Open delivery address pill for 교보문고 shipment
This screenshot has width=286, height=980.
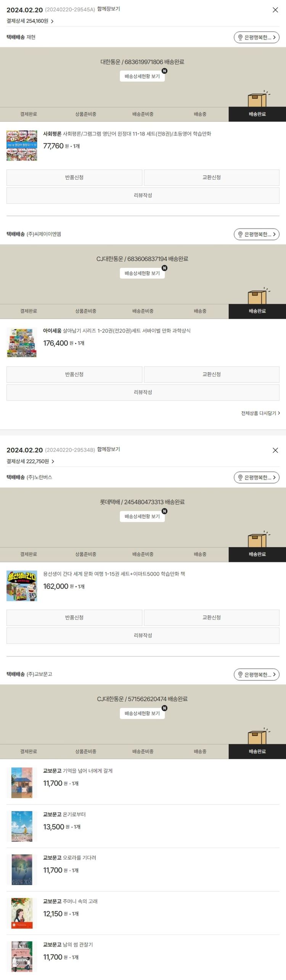click(x=257, y=674)
